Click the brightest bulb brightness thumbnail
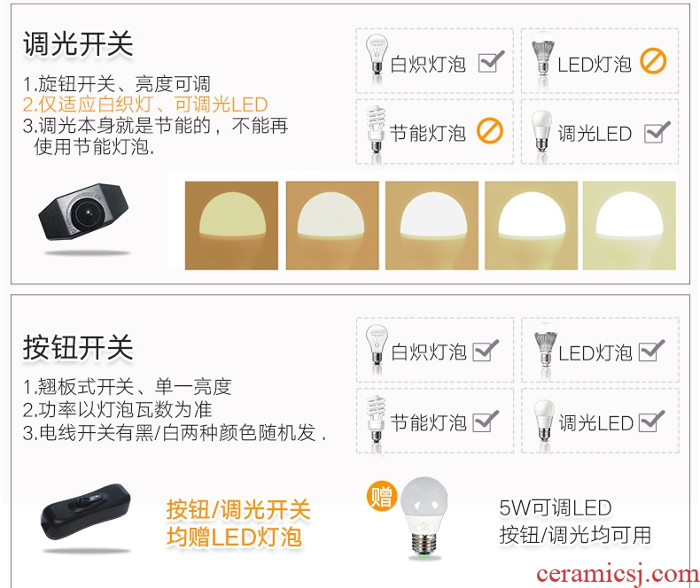 [629, 225]
